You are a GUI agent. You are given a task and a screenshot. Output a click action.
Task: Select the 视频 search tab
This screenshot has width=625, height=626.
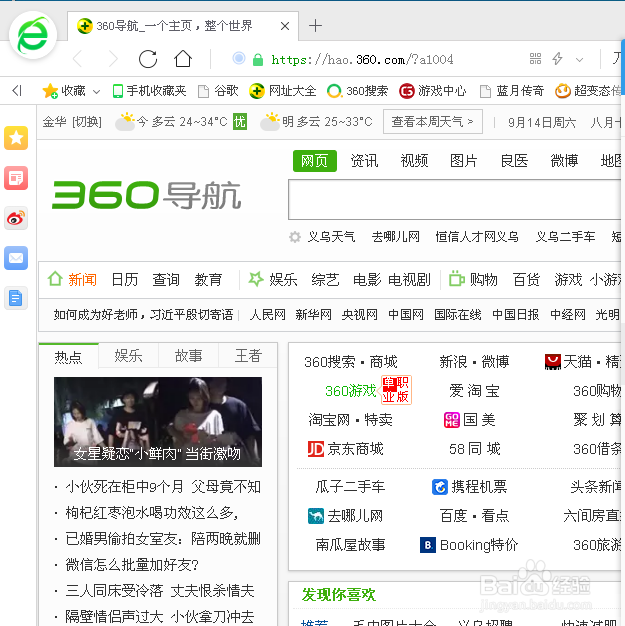414,161
